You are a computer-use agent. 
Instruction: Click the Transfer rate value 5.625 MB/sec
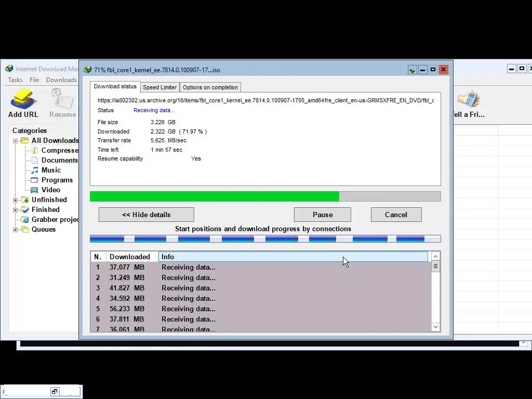168,140
